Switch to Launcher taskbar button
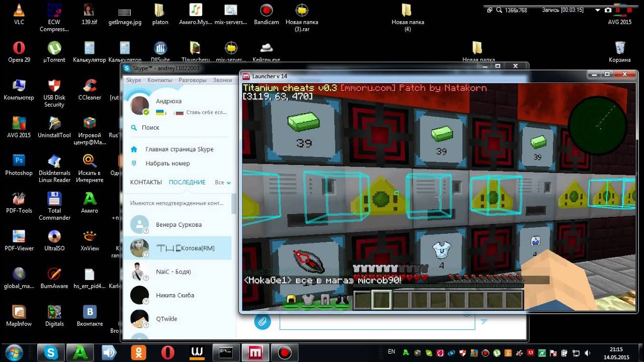644x362 pixels. pos(256,352)
